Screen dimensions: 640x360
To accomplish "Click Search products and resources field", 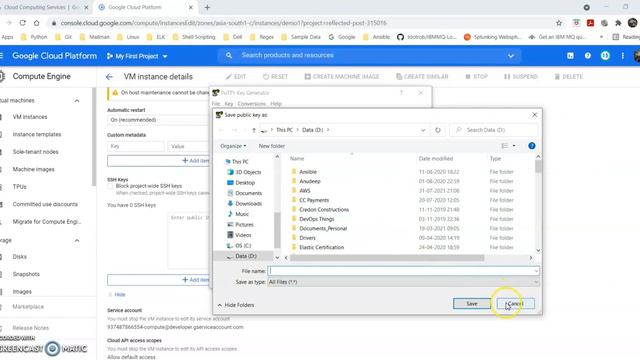I will [369, 56].
